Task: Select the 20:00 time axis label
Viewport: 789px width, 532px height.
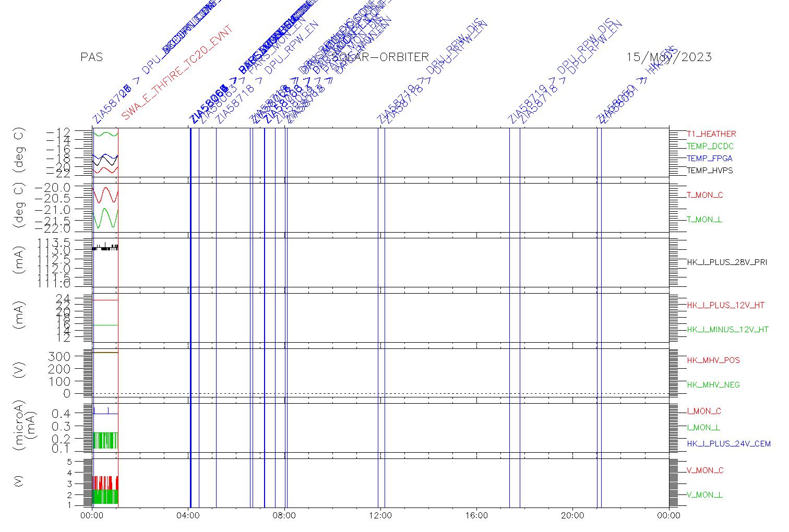Action: click(x=572, y=516)
